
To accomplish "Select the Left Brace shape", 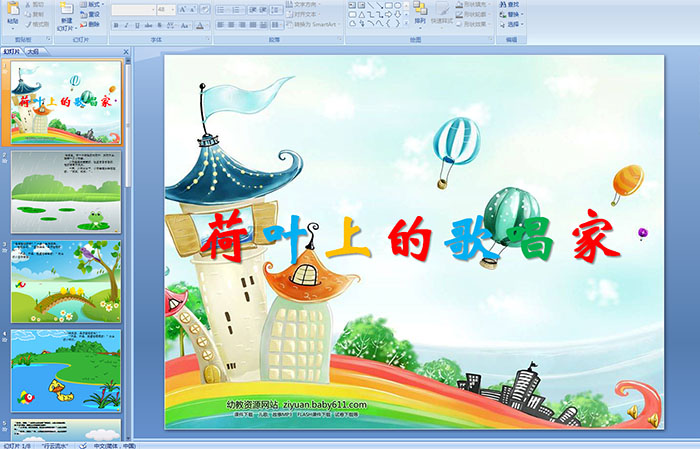I will [388, 23].
